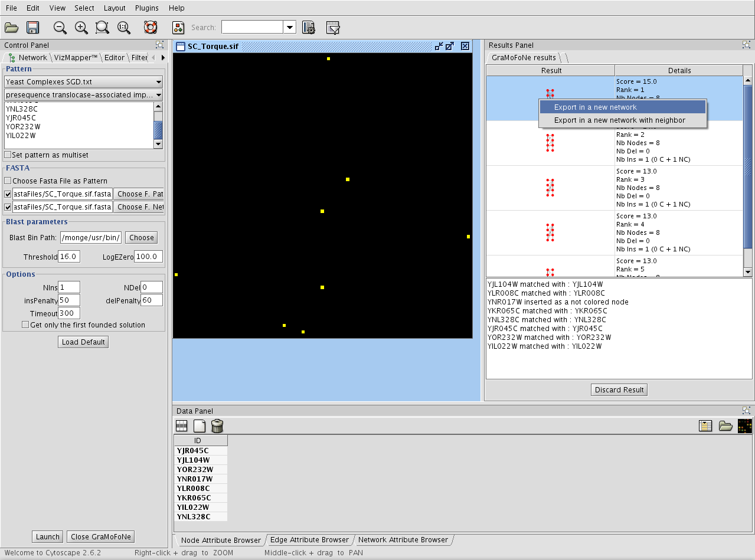Screen dimensions: 755x560
Task: Choose Export in a new network with neighbor
Action: pos(623,120)
